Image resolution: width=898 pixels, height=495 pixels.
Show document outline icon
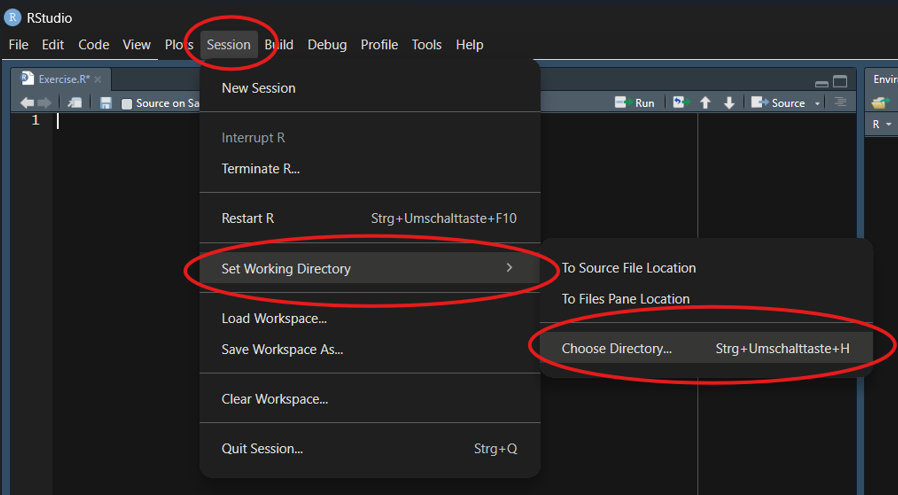840,103
